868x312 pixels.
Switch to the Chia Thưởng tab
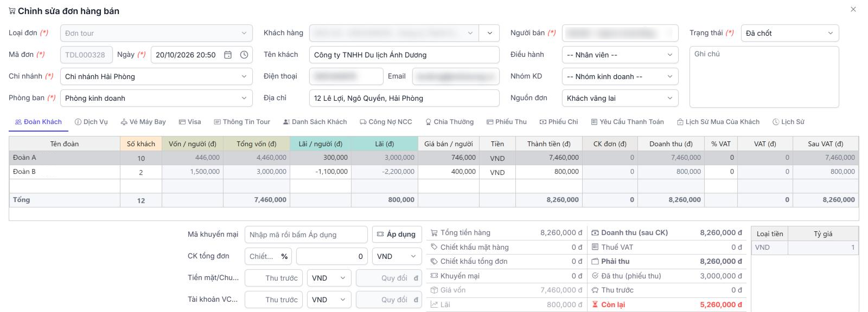click(x=449, y=122)
